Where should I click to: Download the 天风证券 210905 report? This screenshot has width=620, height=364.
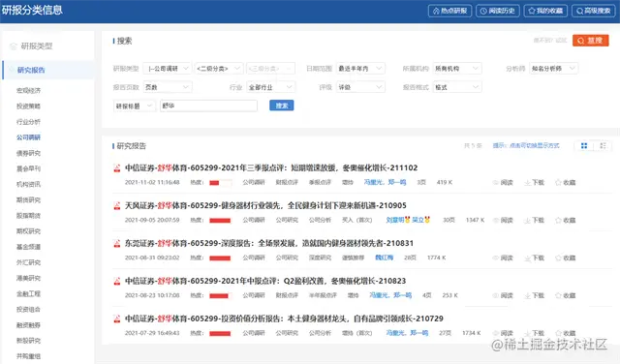[x=534, y=220]
